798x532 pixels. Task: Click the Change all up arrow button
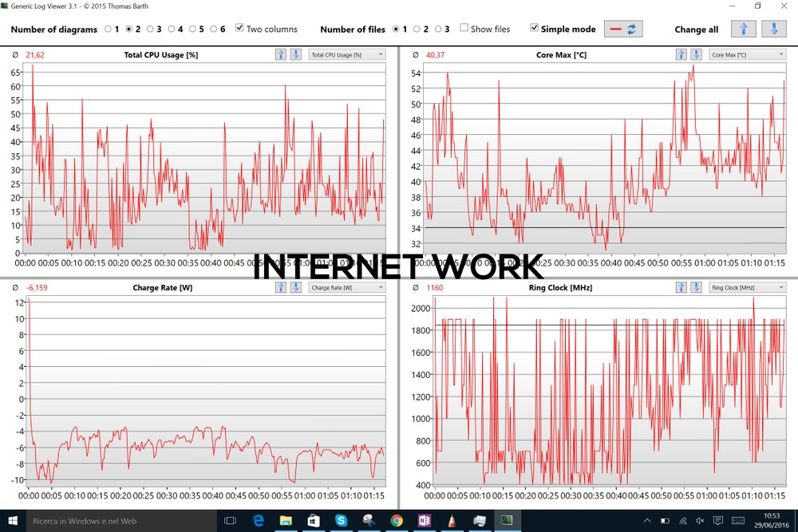pos(744,30)
